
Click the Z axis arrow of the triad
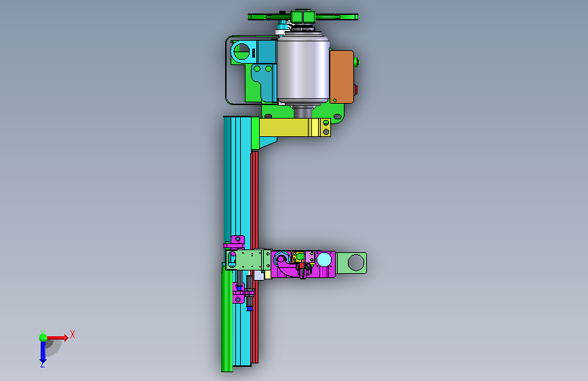pos(43,353)
